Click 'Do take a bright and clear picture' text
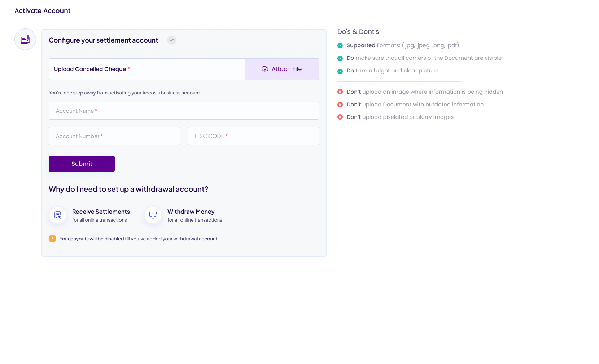The image size is (599, 364). click(392, 71)
